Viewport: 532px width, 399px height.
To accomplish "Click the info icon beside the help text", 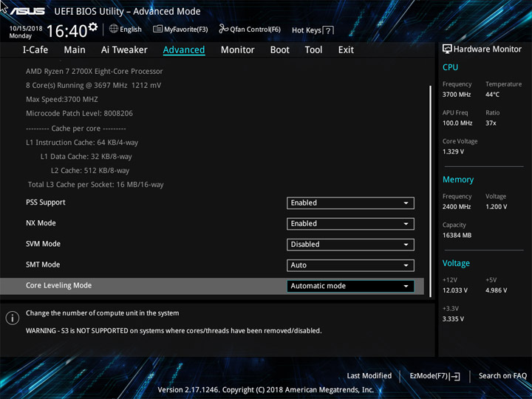I will pos(13,318).
